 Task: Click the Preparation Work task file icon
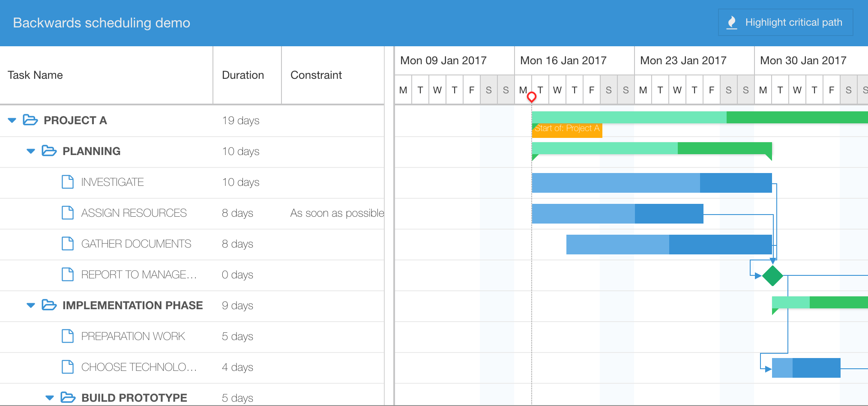[68, 336]
